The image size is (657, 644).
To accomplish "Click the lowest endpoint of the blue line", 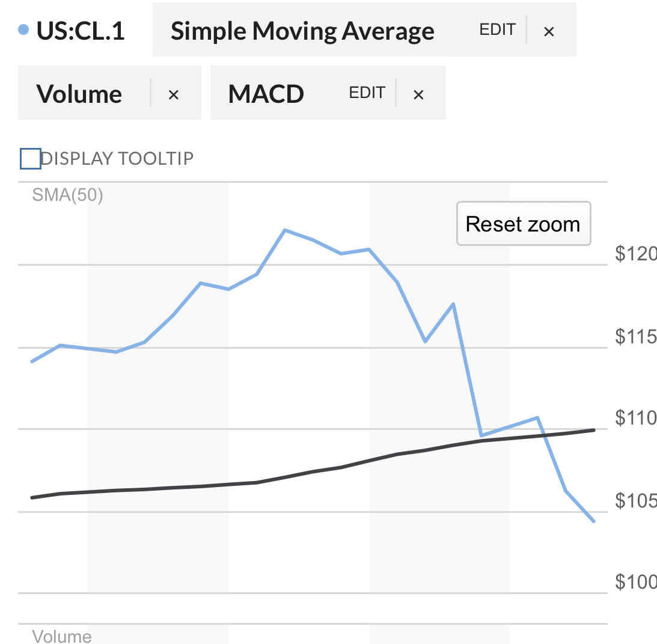I will (x=593, y=521).
